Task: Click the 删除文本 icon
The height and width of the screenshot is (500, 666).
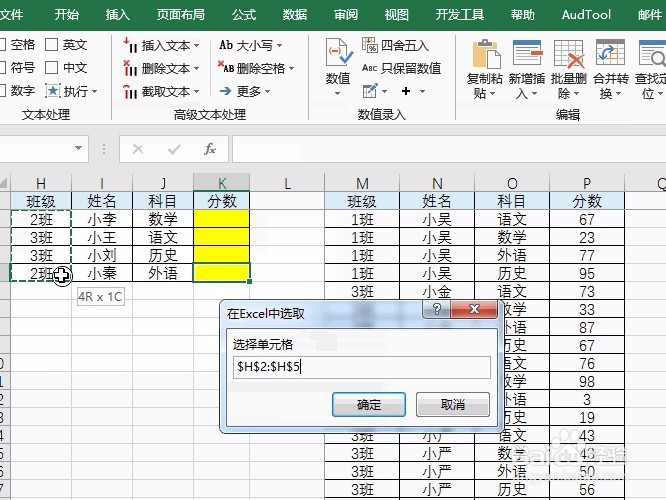Action: (x=130, y=68)
